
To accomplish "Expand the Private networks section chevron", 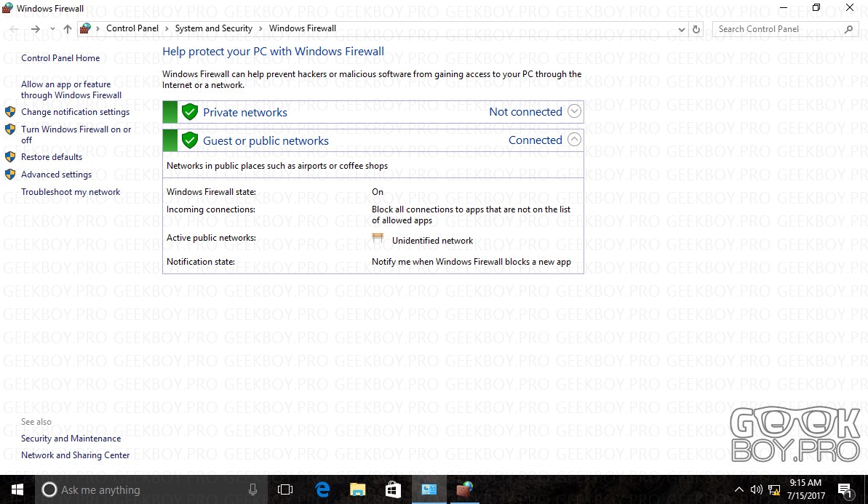I will [575, 111].
